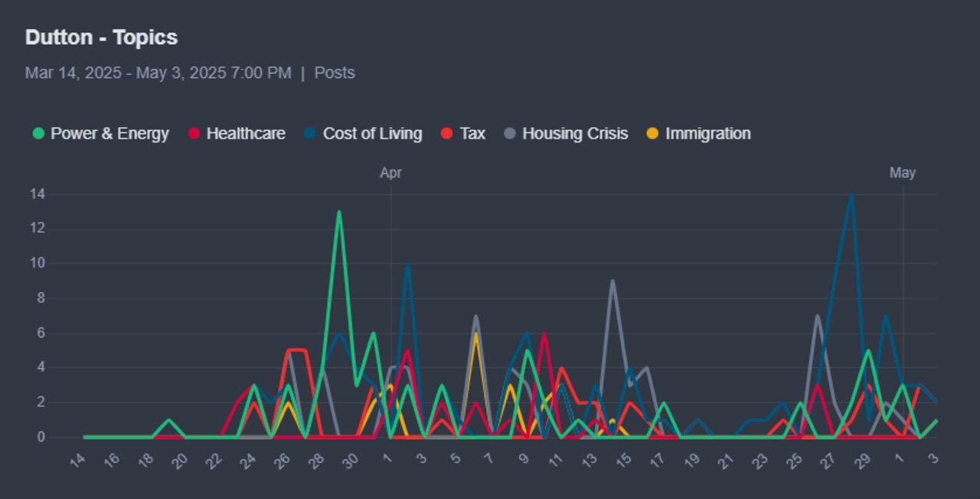This screenshot has height=499, width=980.
Task: Click the x-axis date label 14
Action: [x=77, y=460]
